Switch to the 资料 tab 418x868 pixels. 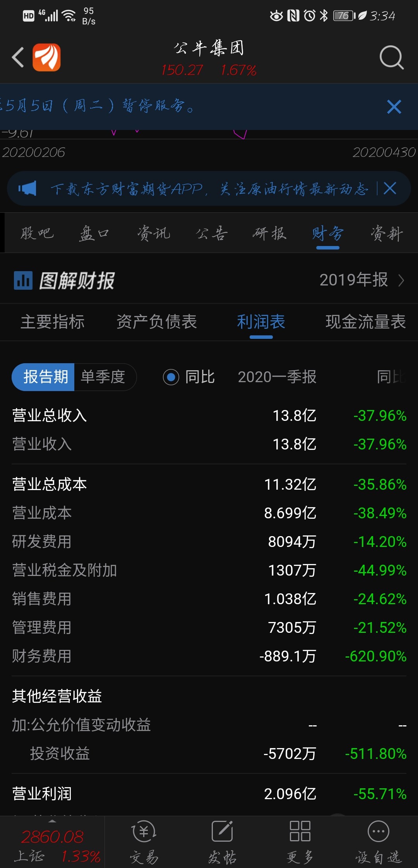coord(387,233)
